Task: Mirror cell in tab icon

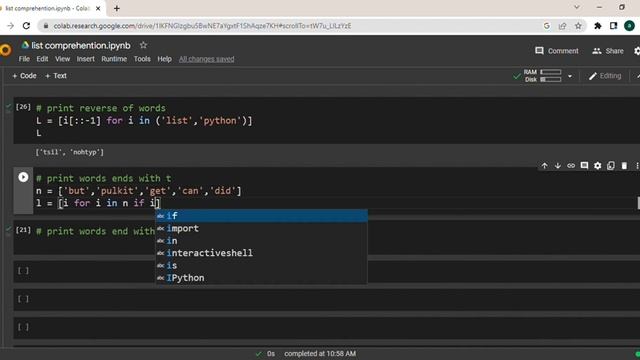Action: pos(611,166)
